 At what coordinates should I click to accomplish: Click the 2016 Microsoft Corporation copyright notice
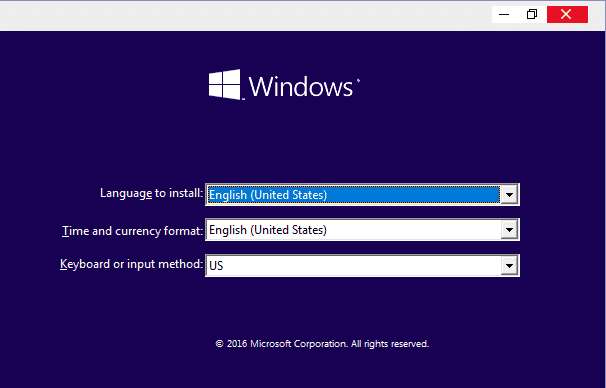click(322, 344)
